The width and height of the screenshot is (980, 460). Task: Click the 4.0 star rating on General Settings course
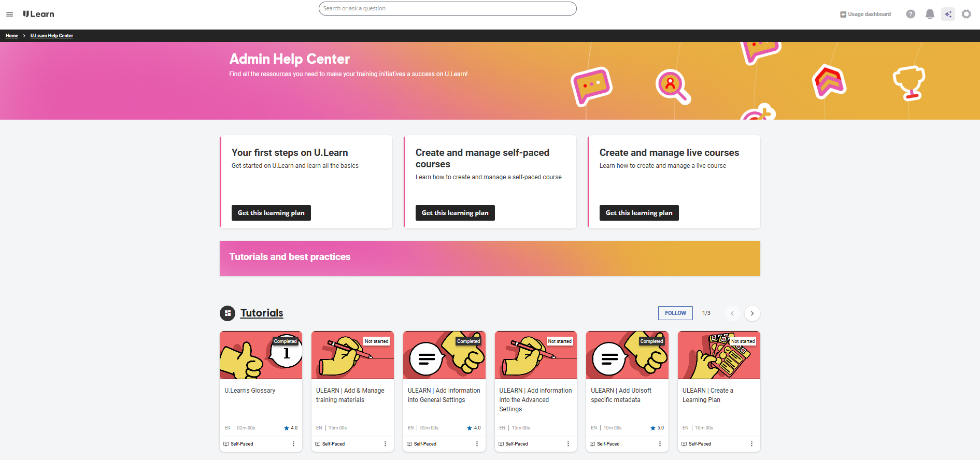click(474, 428)
